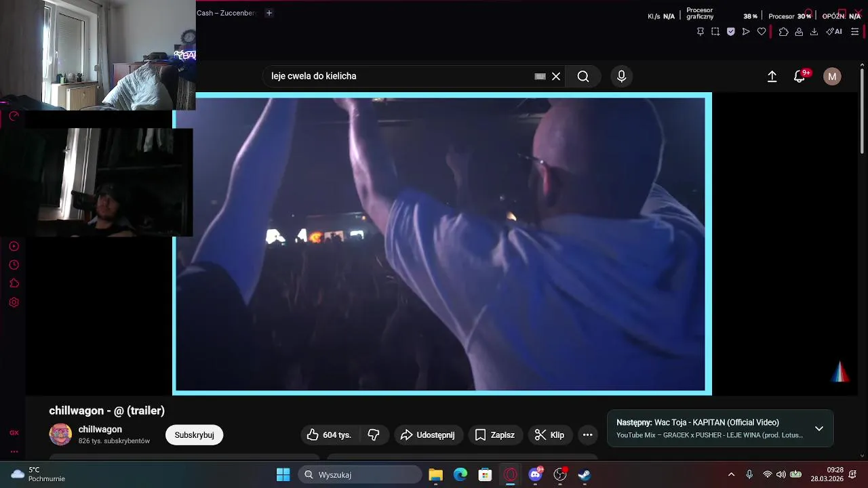Create a clip with Klip button
The height and width of the screenshot is (488, 868).
tap(549, 435)
